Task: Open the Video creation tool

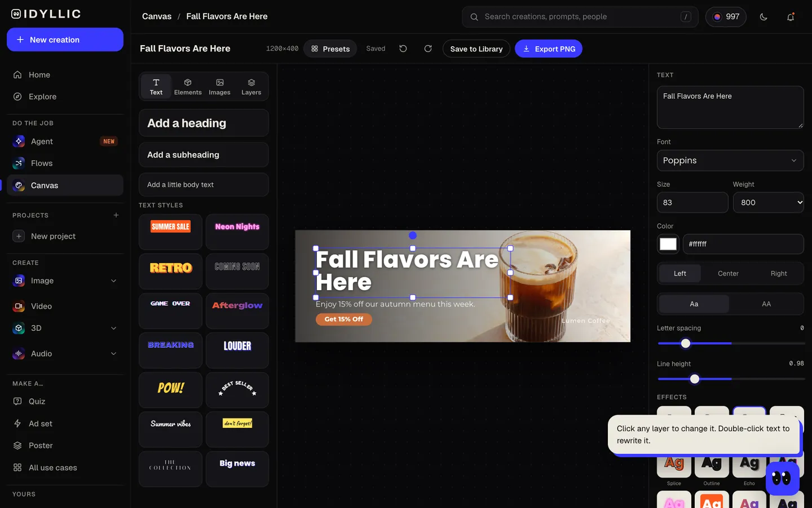Action: click(65, 306)
